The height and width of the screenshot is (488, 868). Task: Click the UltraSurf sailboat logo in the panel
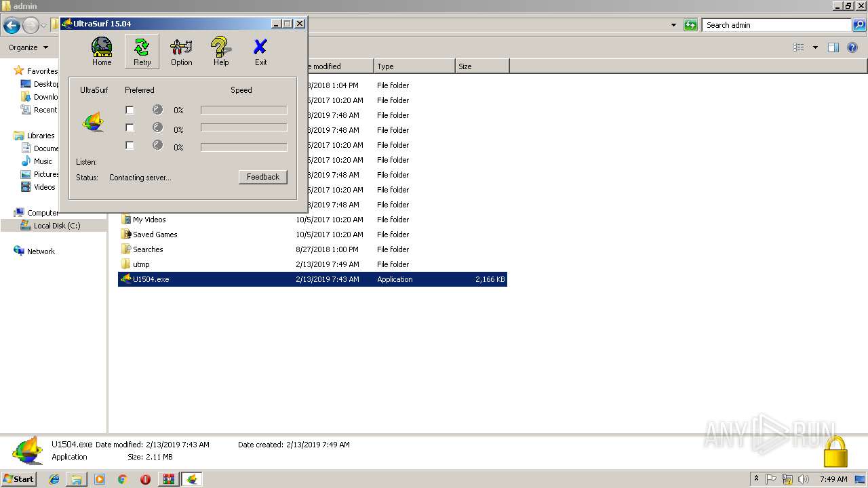point(94,123)
